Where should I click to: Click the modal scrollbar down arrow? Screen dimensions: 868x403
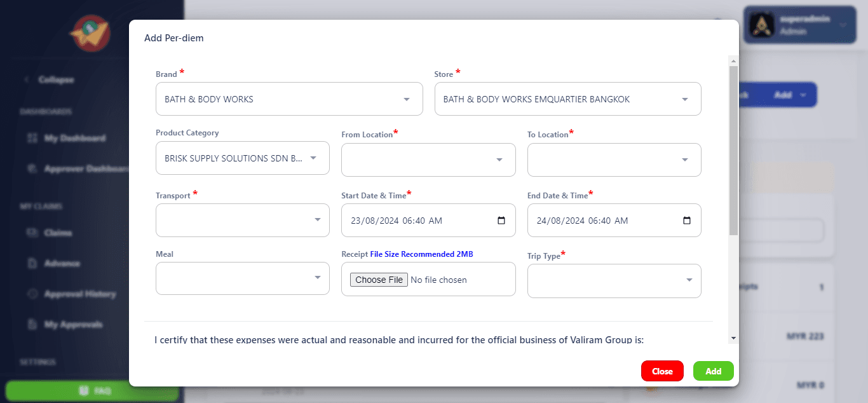[x=733, y=338]
